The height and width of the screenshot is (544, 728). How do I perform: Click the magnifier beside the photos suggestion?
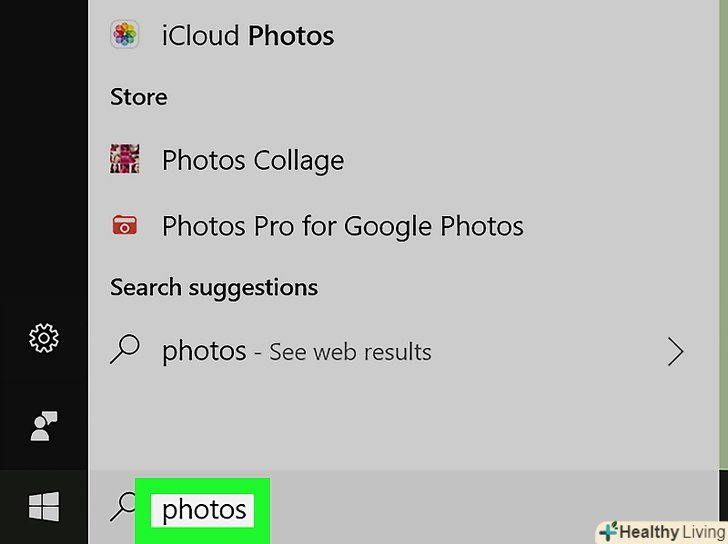pyautogui.click(x=125, y=351)
